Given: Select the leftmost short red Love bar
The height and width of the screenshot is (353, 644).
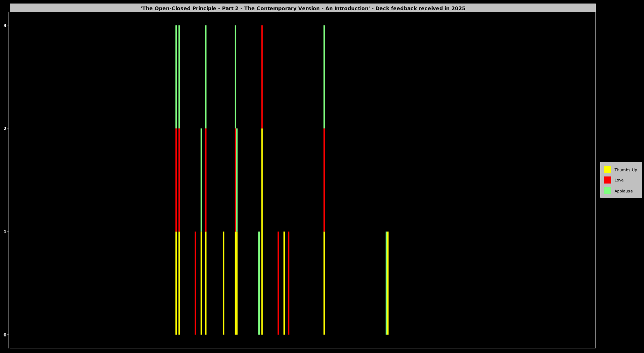Looking at the screenshot, I should click(195, 282).
